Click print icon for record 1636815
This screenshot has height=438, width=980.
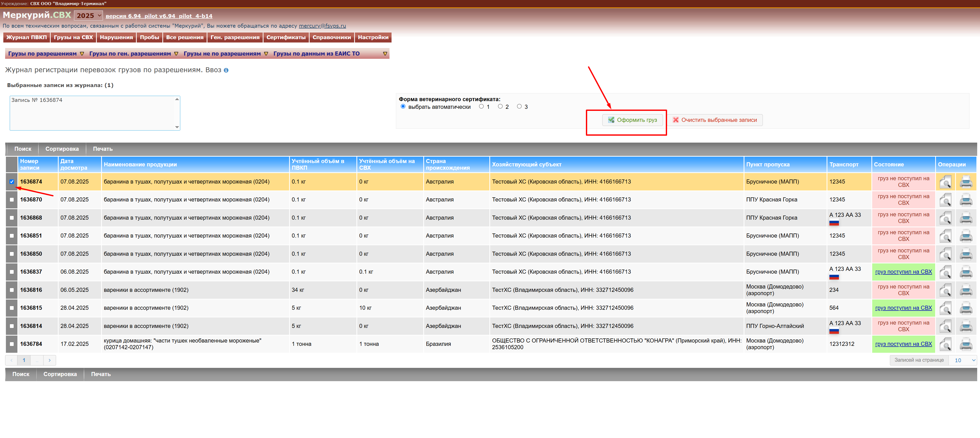966,308
